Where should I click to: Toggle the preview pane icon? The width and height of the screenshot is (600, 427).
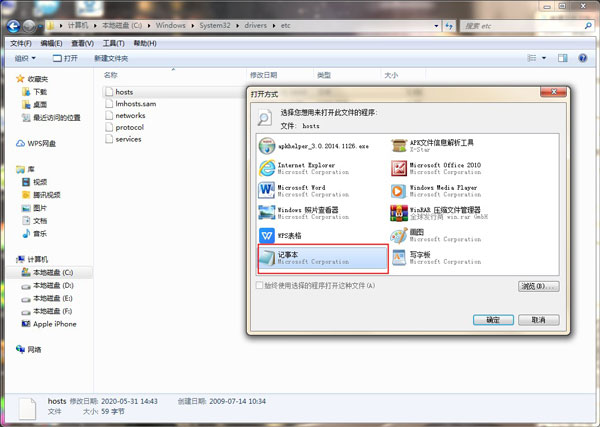point(562,58)
